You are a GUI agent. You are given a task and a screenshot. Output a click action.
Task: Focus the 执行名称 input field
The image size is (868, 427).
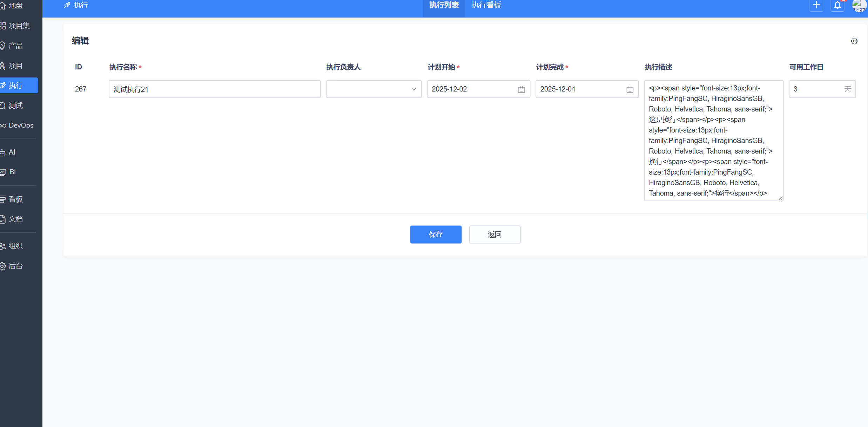[214, 89]
